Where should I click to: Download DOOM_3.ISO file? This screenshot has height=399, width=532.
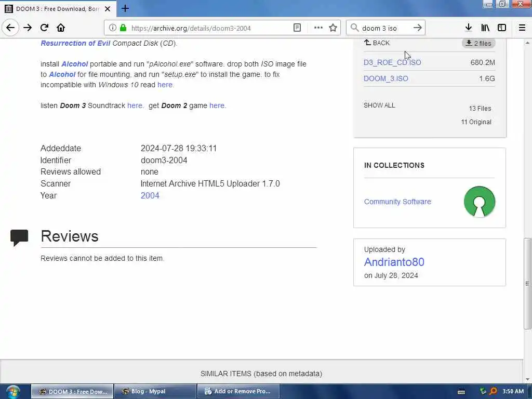point(386,78)
